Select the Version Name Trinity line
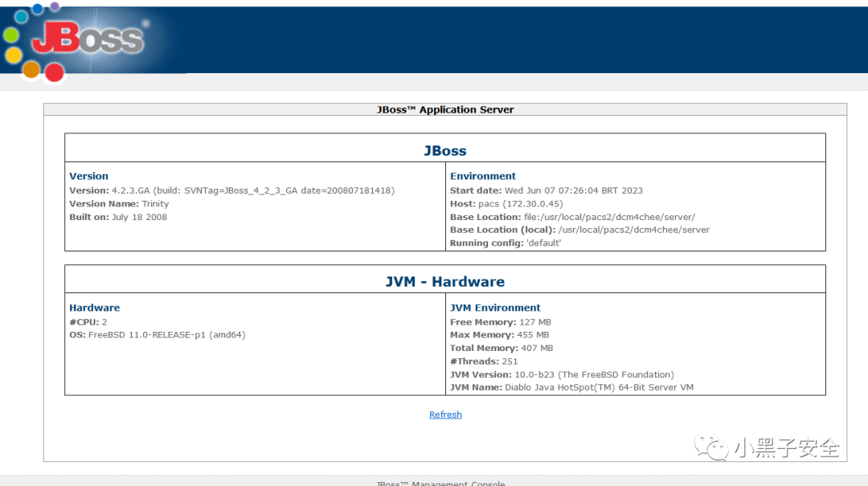 [x=119, y=204]
